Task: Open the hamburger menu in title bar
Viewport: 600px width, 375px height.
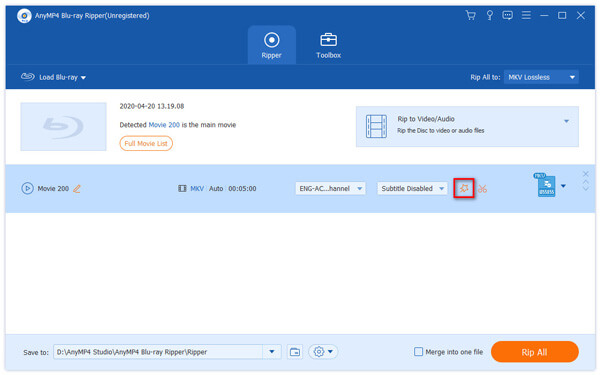Action: 526,15
